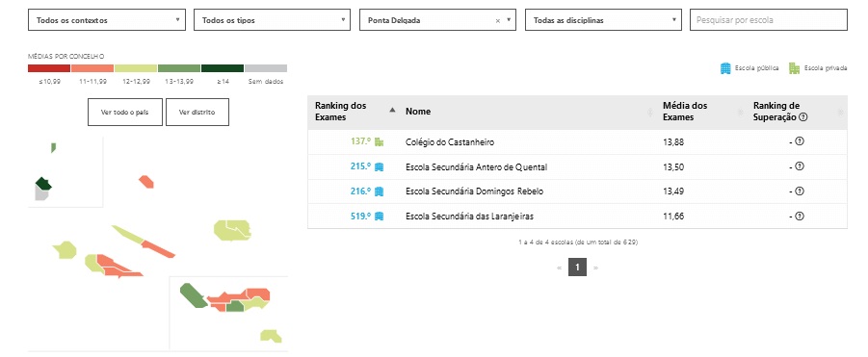Click the question mark icon in the Escola Secundária das Laranjeiras row
The image size is (868, 357).
pos(799,217)
